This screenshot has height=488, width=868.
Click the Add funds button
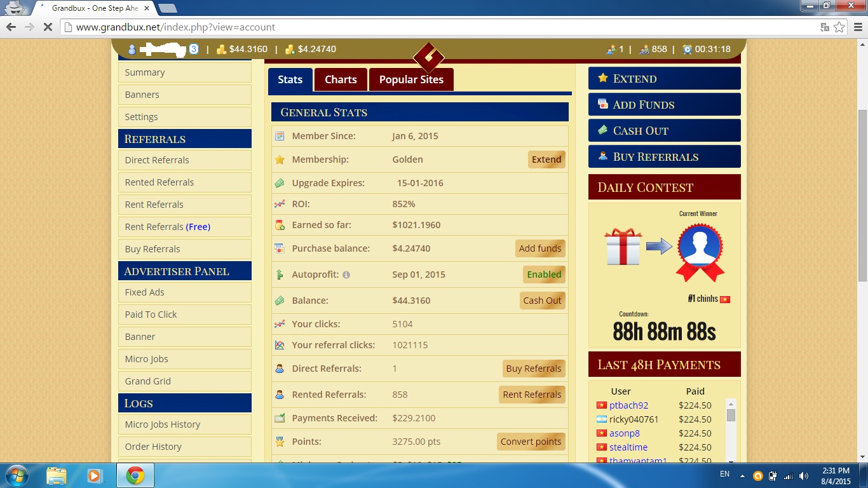click(540, 248)
